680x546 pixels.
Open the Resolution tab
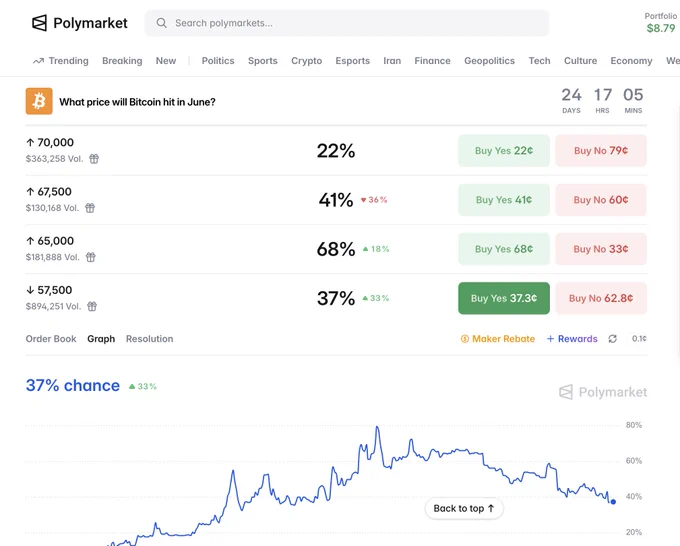(150, 339)
